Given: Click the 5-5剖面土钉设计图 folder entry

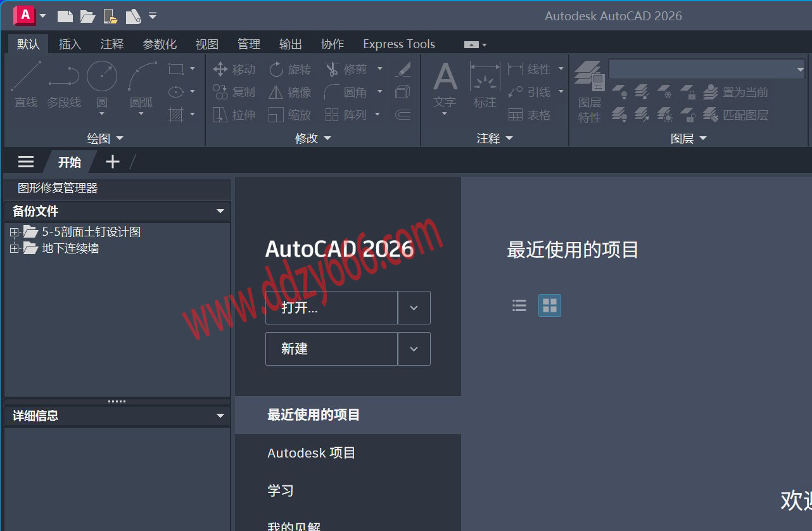Looking at the screenshot, I should pos(82,232).
